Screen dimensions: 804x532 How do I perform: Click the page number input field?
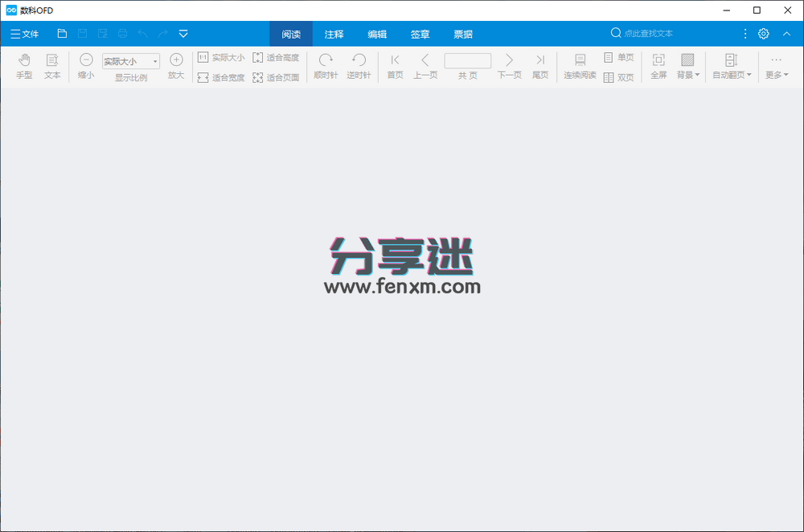(467, 60)
